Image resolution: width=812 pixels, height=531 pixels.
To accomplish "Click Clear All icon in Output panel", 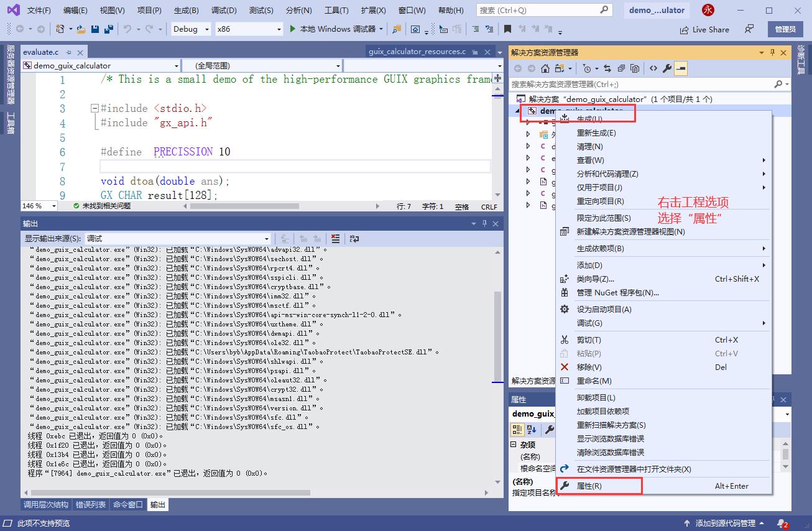I will pyautogui.click(x=336, y=238).
